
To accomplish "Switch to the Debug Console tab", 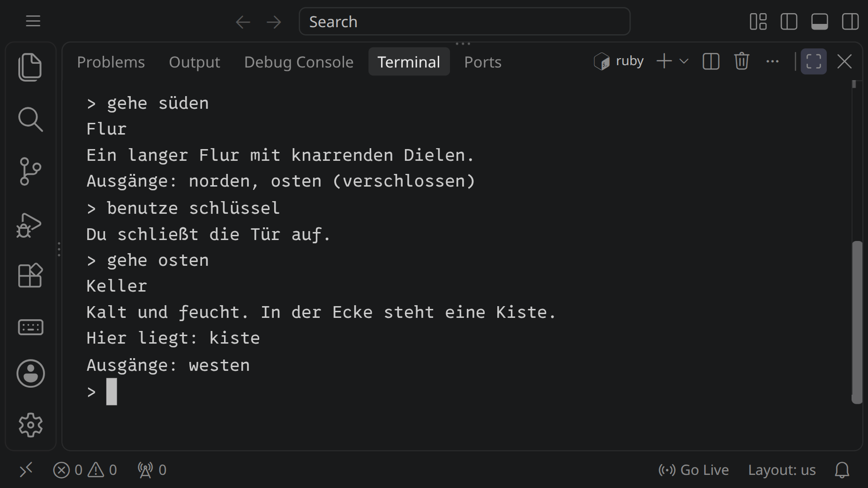I will 299,62.
